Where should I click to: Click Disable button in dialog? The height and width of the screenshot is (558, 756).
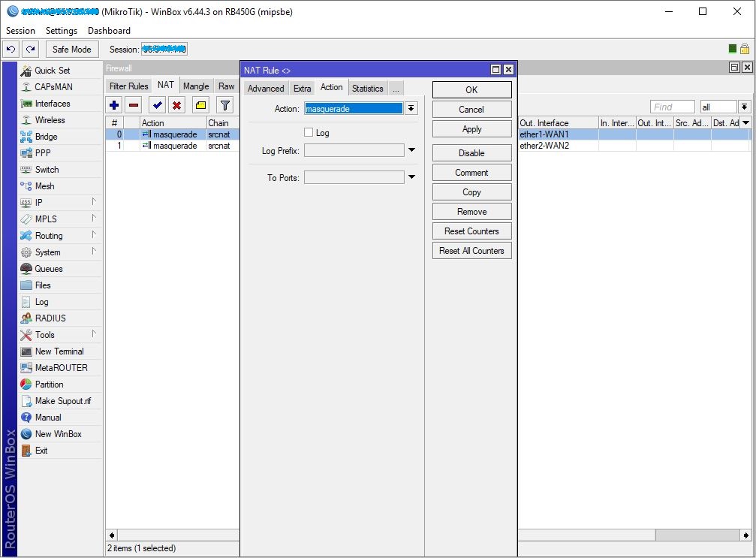point(471,153)
